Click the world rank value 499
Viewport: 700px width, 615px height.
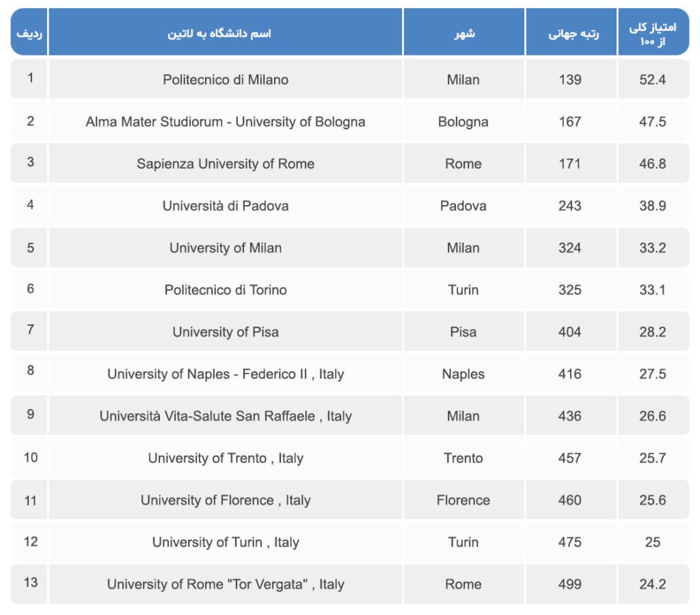[x=569, y=584]
